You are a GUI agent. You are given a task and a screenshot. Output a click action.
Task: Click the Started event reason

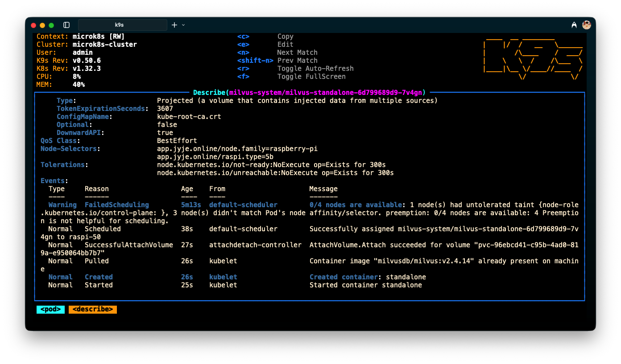tap(99, 285)
